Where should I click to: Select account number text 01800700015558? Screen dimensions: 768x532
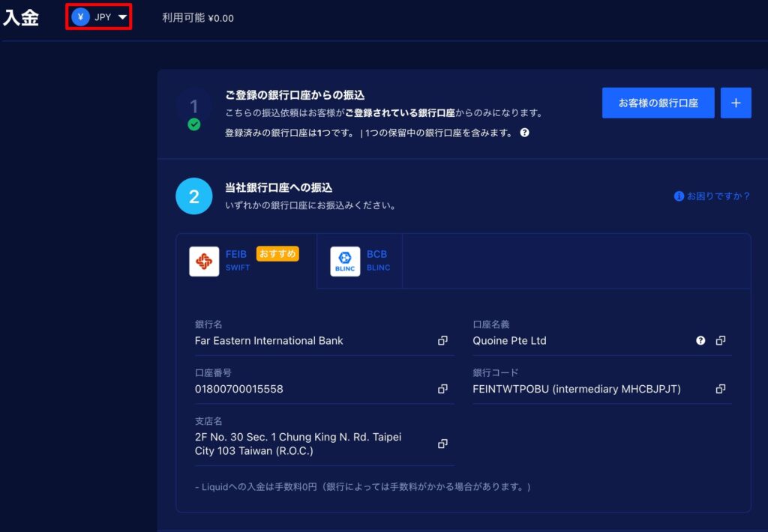[239, 389]
